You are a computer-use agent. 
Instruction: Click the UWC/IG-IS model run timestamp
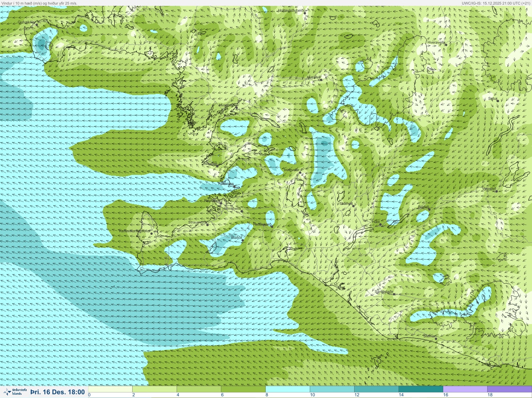(496, 3)
